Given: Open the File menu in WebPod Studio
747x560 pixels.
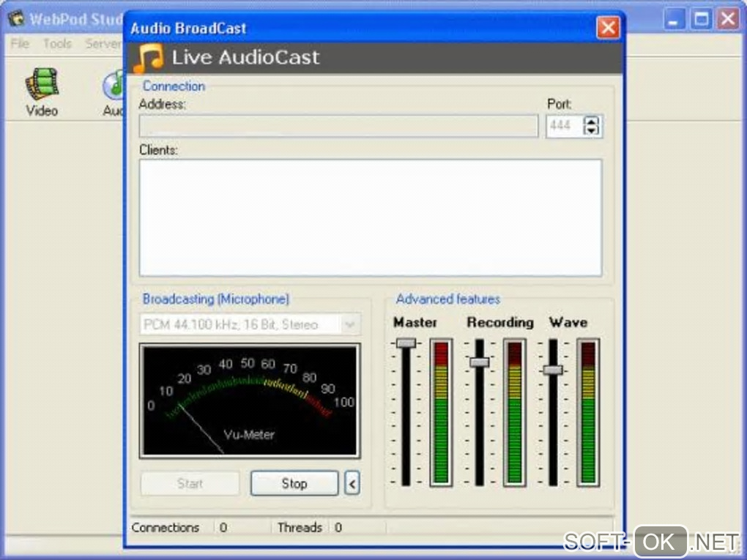Looking at the screenshot, I should (x=20, y=44).
